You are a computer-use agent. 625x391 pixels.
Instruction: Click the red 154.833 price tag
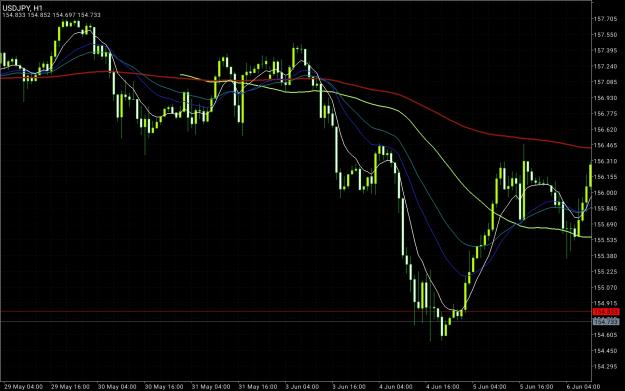(x=606, y=312)
